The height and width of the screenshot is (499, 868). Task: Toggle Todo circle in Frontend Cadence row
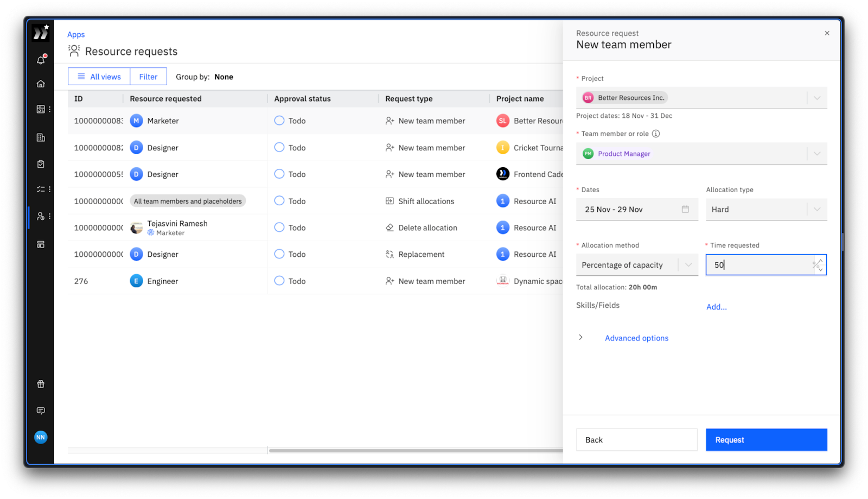point(279,174)
